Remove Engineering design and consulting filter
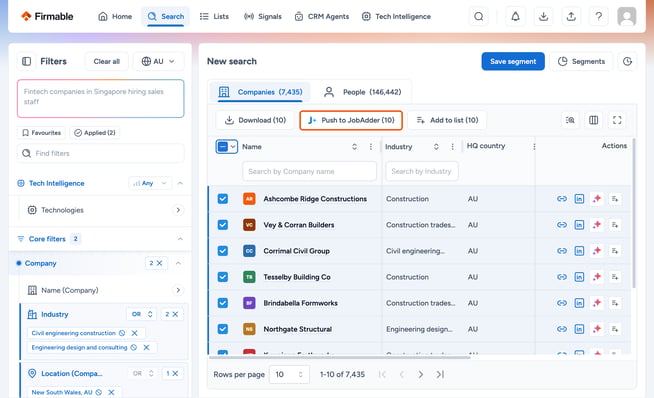The width and height of the screenshot is (654, 398). [146, 347]
